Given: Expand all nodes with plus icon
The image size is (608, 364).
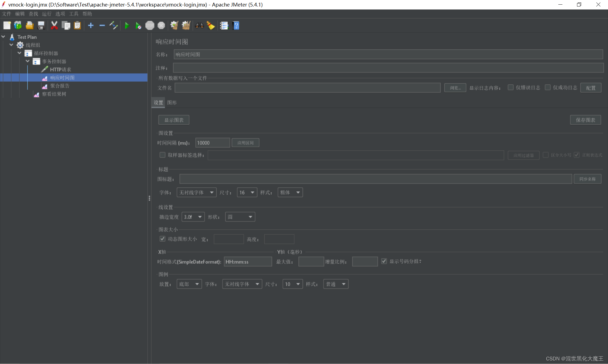Looking at the screenshot, I should tap(91, 26).
